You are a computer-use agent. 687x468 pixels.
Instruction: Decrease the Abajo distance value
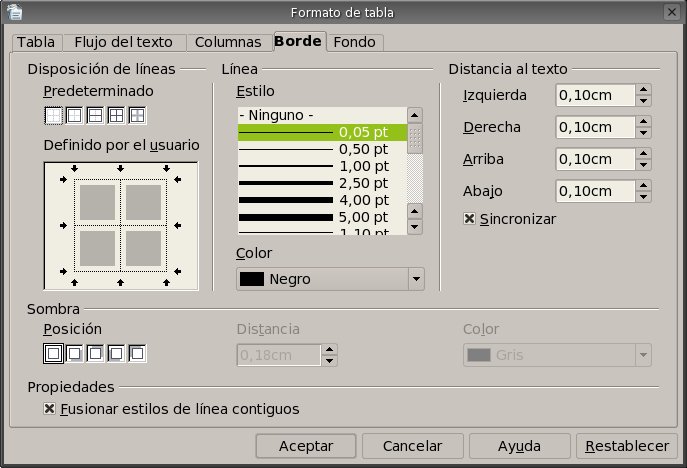644,197
